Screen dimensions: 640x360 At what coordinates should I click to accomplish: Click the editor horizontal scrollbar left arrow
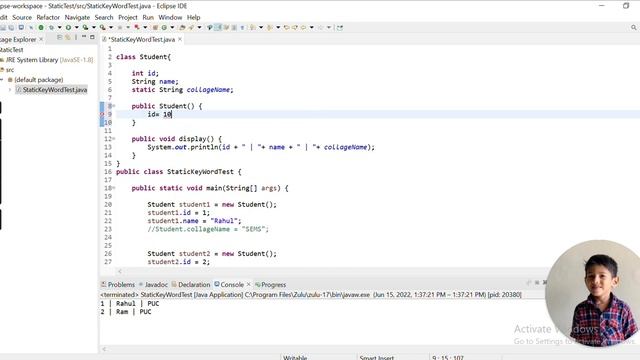point(120,271)
